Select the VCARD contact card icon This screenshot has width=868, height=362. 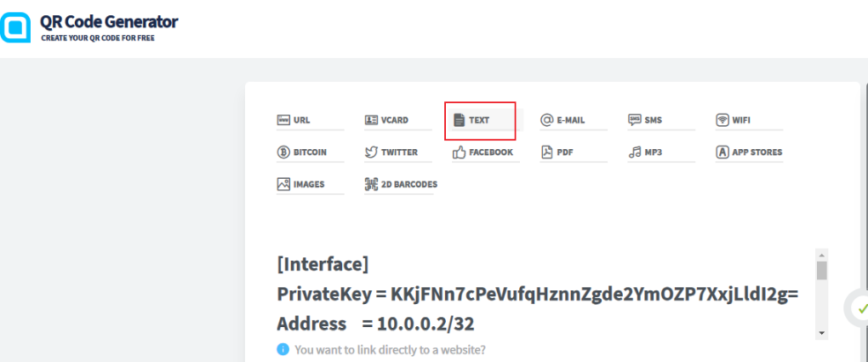coord(371,120)
